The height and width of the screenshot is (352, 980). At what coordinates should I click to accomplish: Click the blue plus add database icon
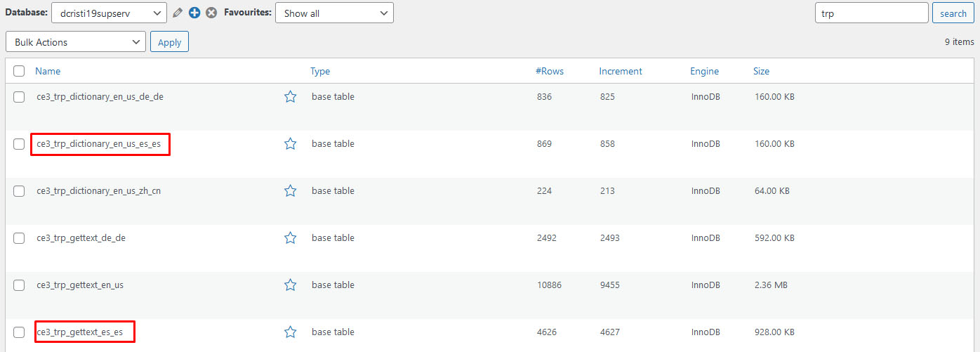pyautogui.click(x=194, y=13)
